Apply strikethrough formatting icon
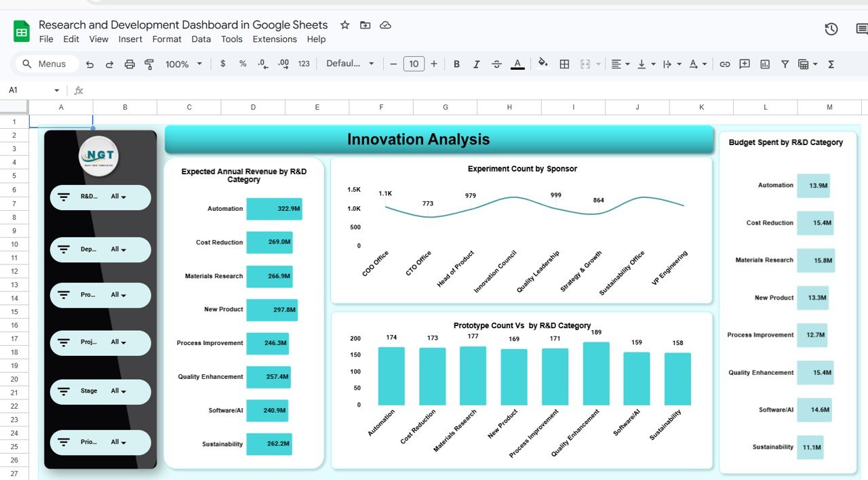Image resolution: width=868 pixels, height=480 pixels. [x=496, y=64]
